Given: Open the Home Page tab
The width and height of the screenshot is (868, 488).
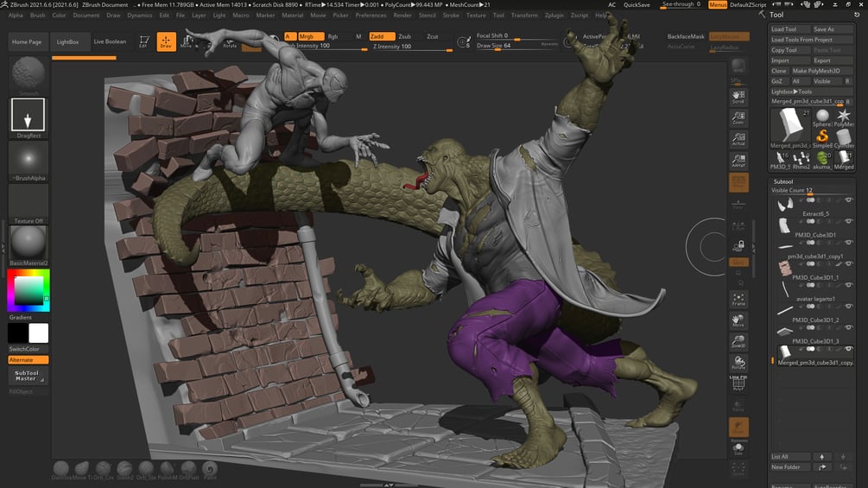Looking at the screenshot, I should tap(27, 41).
